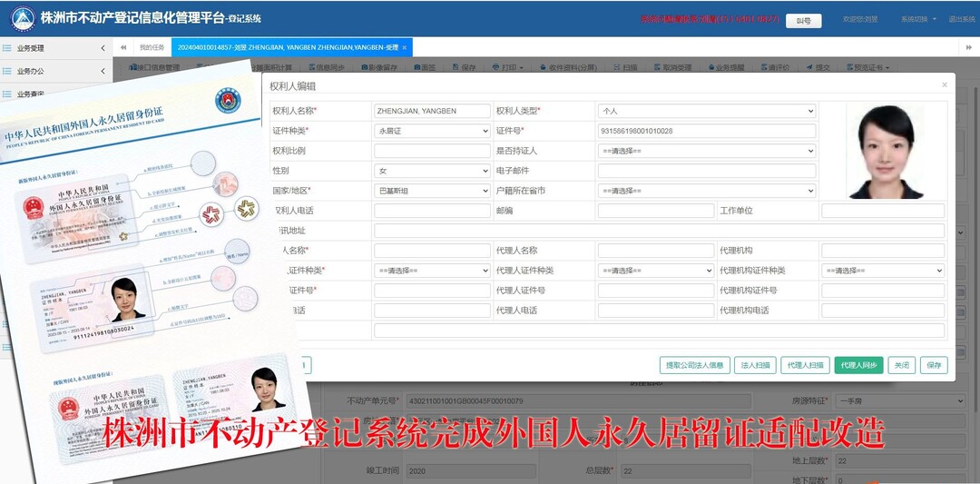Click the dialog's 保存 button
This screenshot has width=980, height=484.
click(x=934, y=365)
